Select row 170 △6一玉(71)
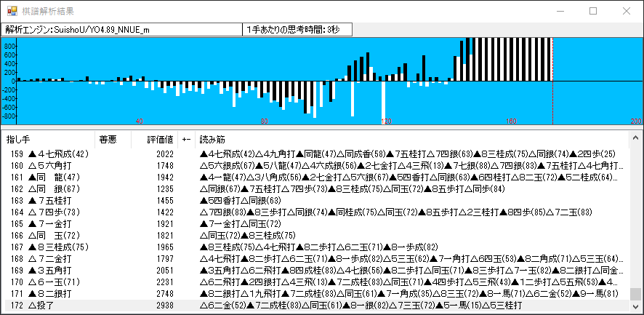Viewport: 644px width, 315px height. click(315, 282)
